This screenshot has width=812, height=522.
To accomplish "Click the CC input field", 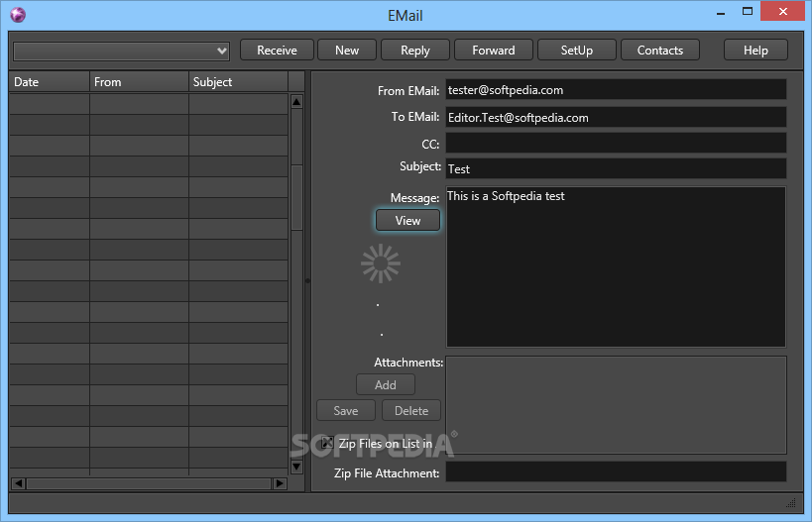I will pyautogui.click(x=616, y=143).
